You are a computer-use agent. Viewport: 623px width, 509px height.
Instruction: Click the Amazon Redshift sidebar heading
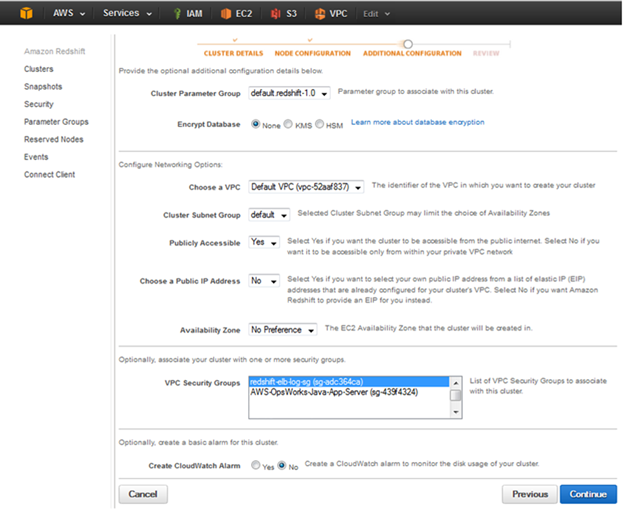(54, 51)
